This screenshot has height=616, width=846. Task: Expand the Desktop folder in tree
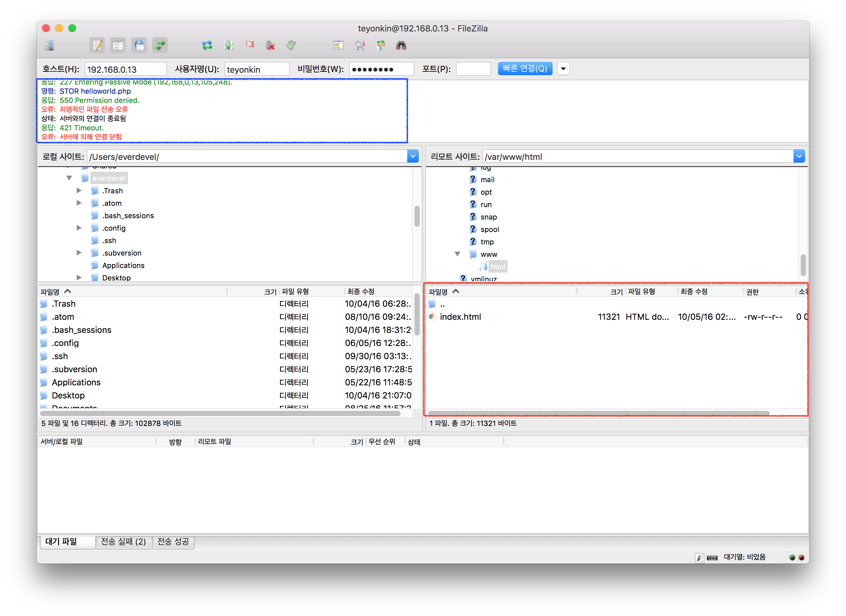point(79,278)
